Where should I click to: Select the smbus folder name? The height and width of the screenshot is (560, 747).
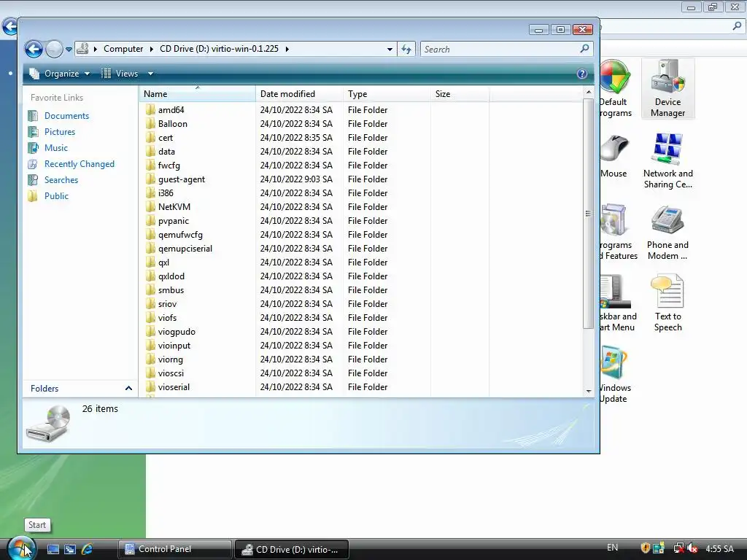171,290
